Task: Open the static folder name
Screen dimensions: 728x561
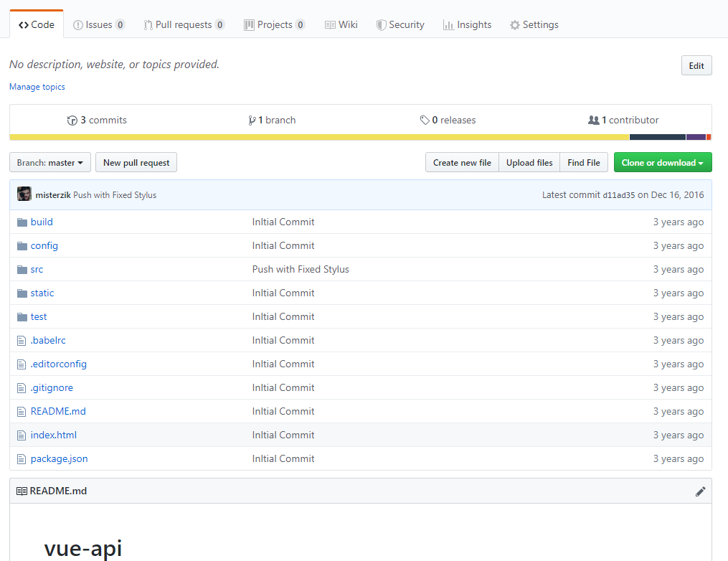Action: (x=42, y=293)
